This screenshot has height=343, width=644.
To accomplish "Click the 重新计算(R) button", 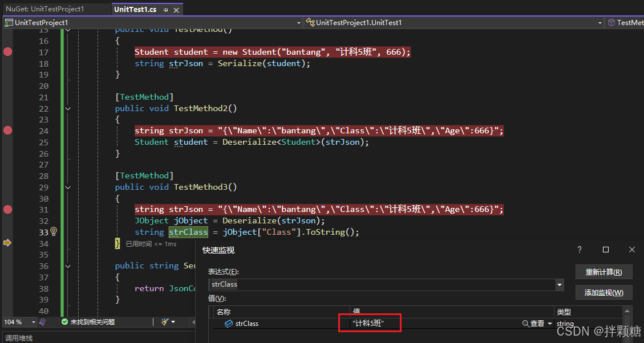I will 604,272.
